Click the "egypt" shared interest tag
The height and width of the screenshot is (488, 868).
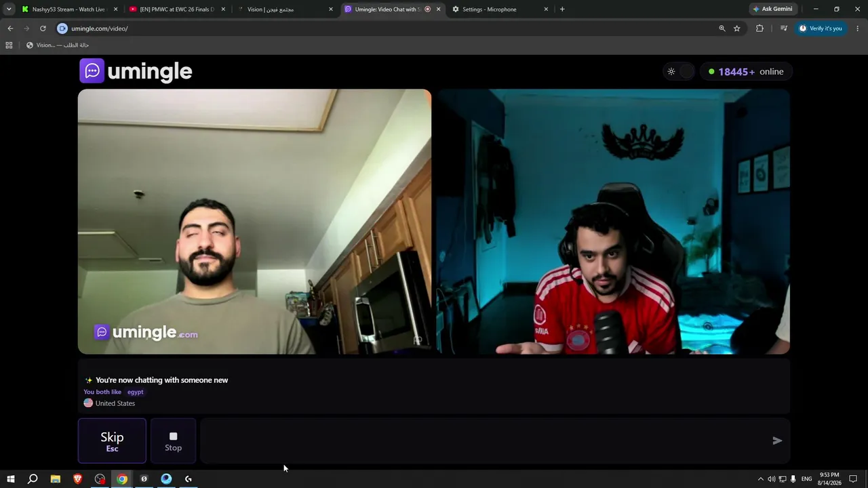[x=135, y=392]
